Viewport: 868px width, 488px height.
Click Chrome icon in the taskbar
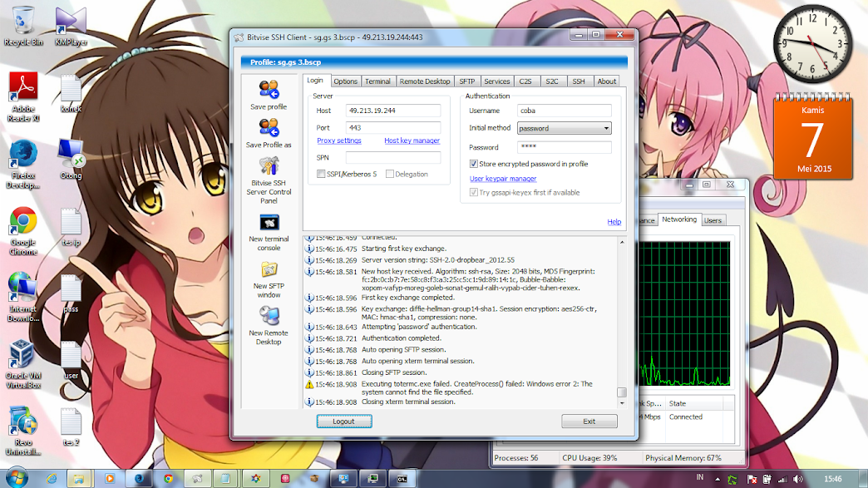(x=168, y=479)
